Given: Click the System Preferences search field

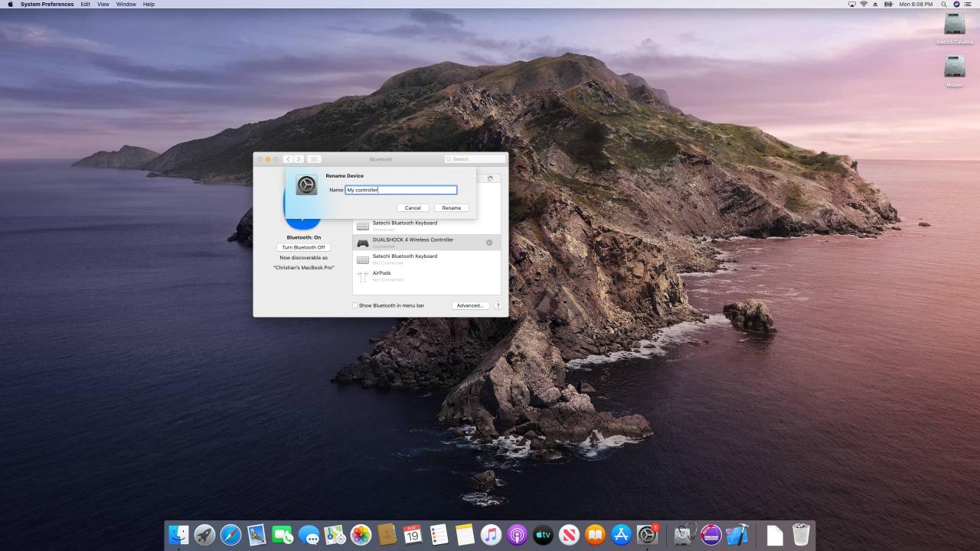Looking at the screenshot, I should click(475, 159).
